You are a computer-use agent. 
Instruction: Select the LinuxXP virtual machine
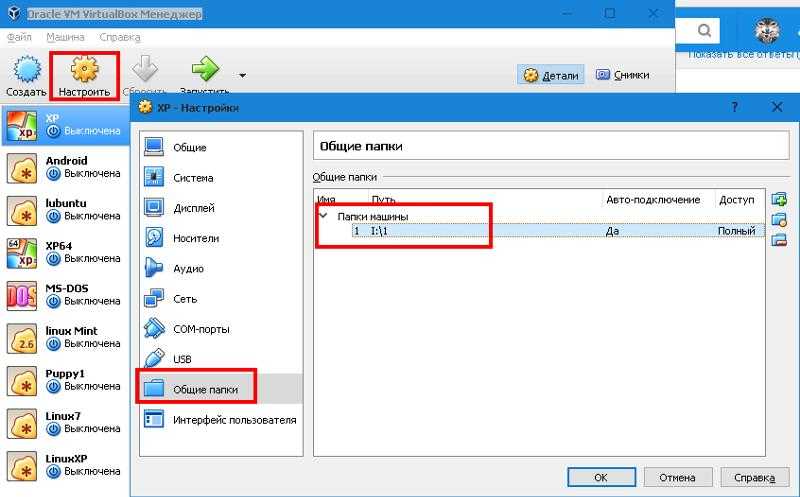pos(65,466)
